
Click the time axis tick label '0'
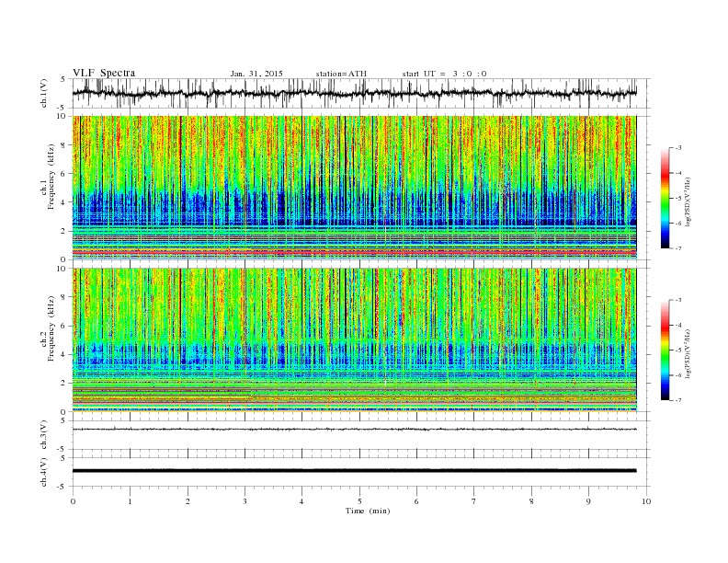pos(73,501)
